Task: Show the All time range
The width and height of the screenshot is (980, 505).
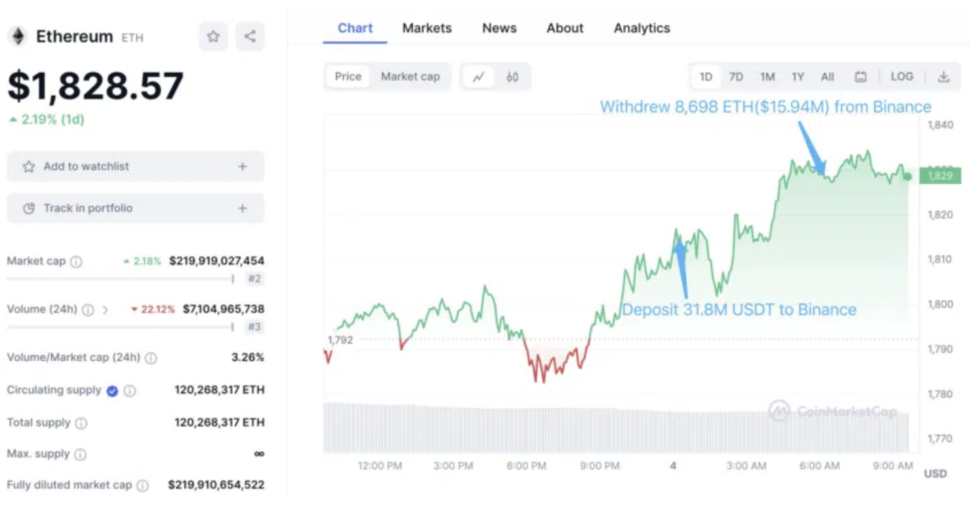Action: (827, 77)
